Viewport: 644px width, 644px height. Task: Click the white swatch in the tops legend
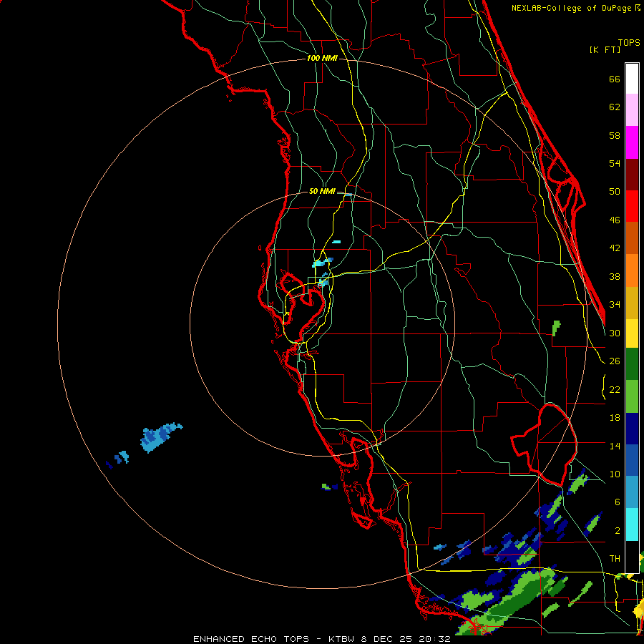(632, 79)
